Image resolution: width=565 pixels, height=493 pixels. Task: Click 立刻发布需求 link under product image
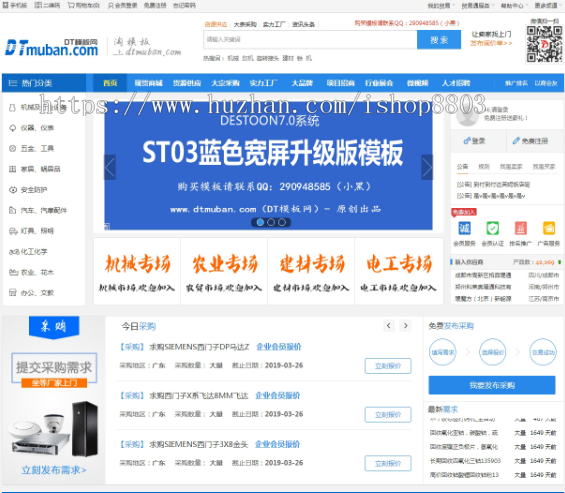click(x=54, y=470)
